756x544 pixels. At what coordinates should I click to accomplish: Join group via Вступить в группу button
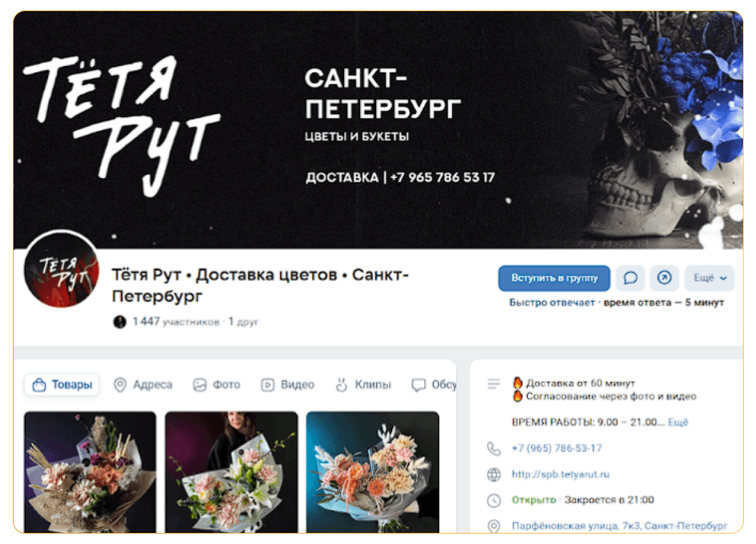pos(554,278)
